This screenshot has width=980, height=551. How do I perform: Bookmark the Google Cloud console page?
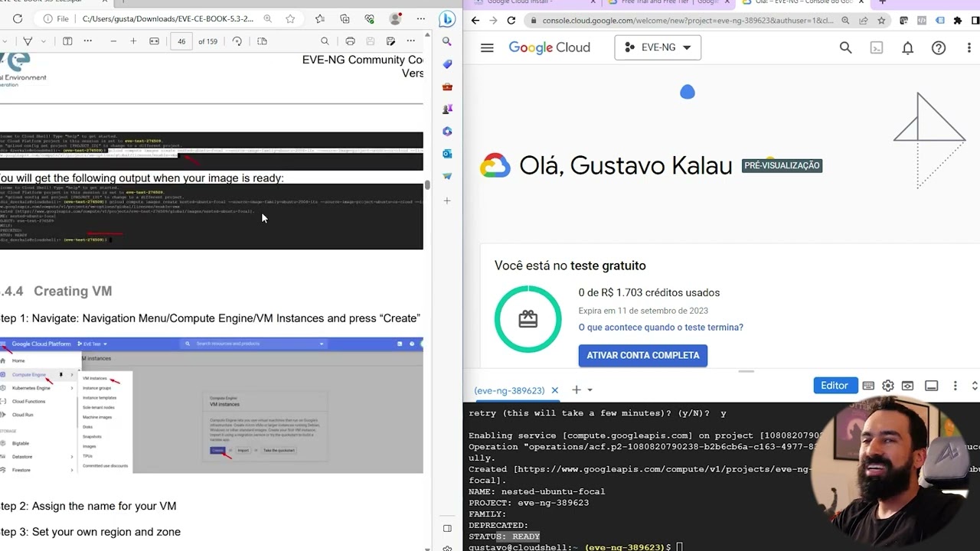(x=881, y=21)
